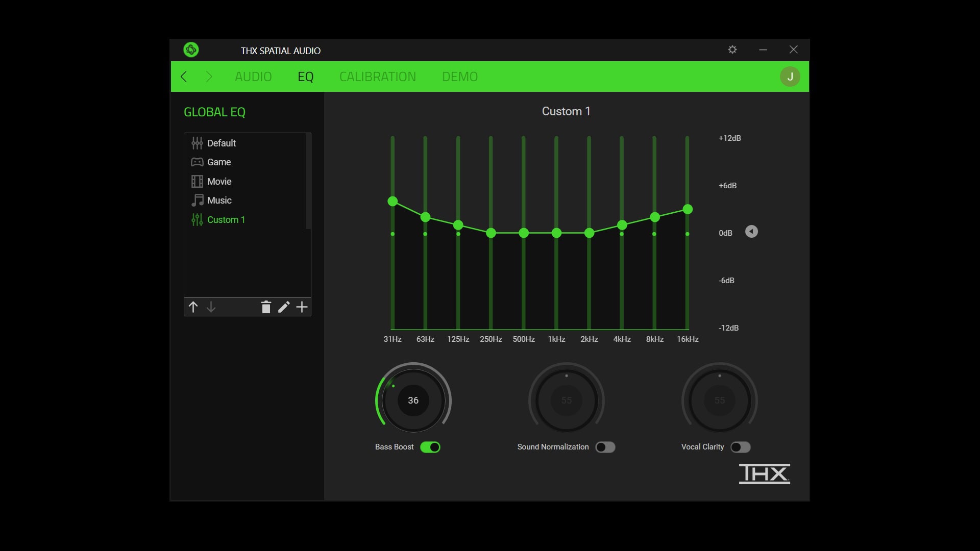Open the CALIBRATION tab

point(378,77)
